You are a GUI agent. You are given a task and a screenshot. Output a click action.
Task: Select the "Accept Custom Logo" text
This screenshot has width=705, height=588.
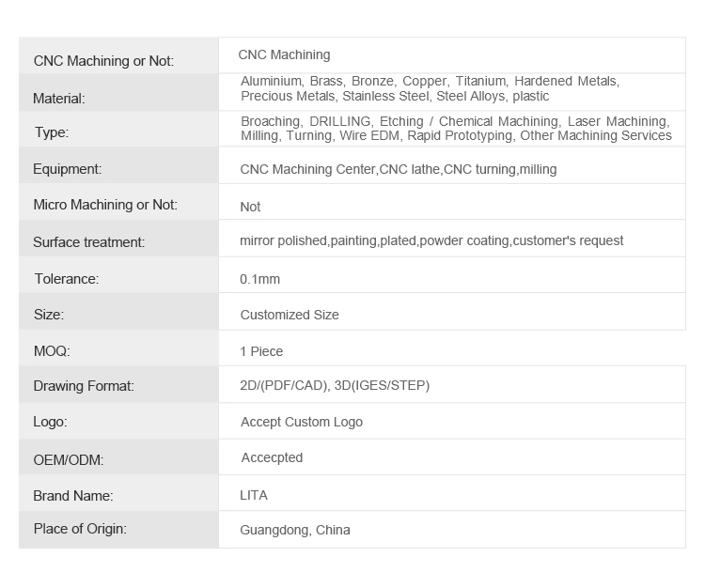[301, 422]
